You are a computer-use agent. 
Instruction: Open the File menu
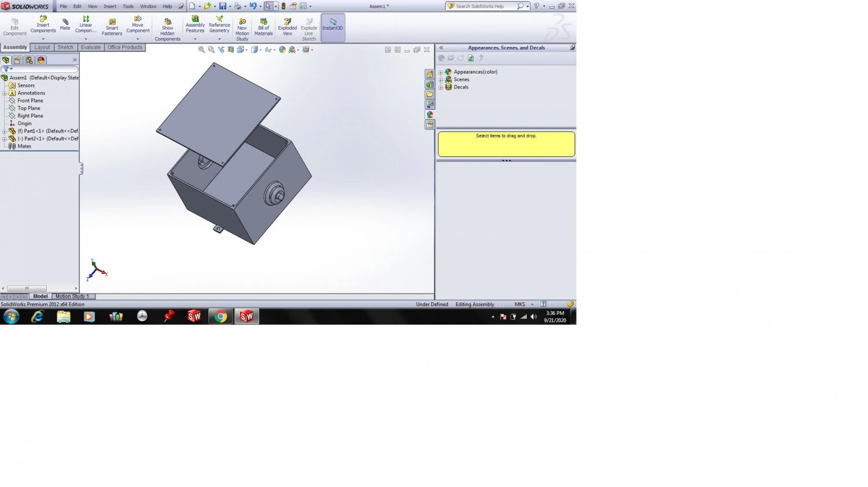coord(64,6)
